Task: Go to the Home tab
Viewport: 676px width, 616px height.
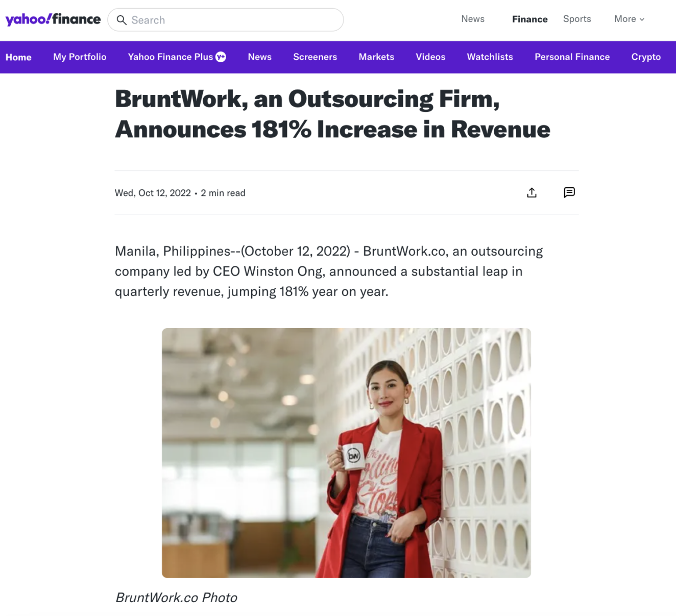Action: (x=18, y=57)
